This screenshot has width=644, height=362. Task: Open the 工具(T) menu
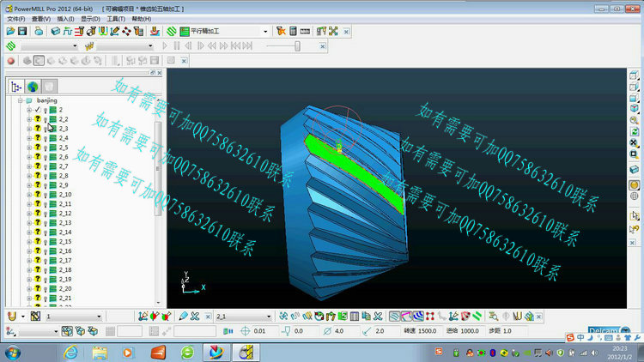pos(116,19)
